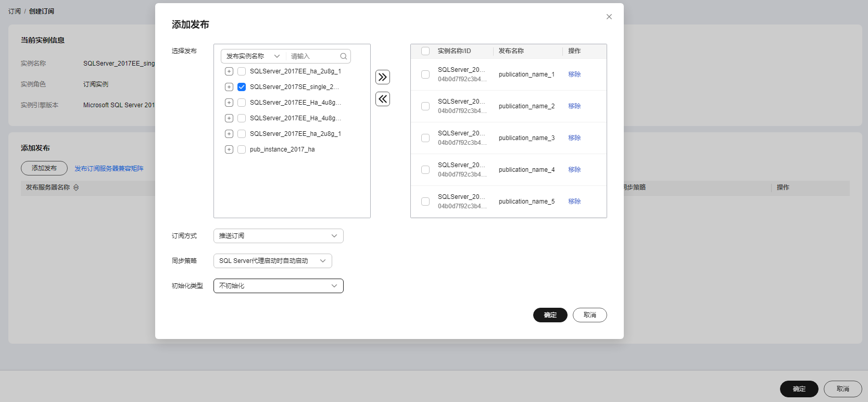
Task: Click the publication_name_1 cell text
Action: point(526,74)
